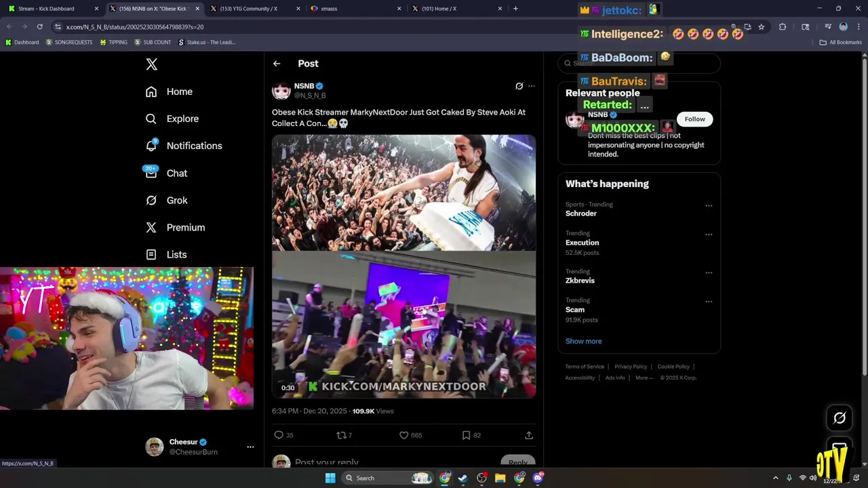Expand the More footer menu
The width and height of the screenshot is (868, 488).
click(644, 378)
